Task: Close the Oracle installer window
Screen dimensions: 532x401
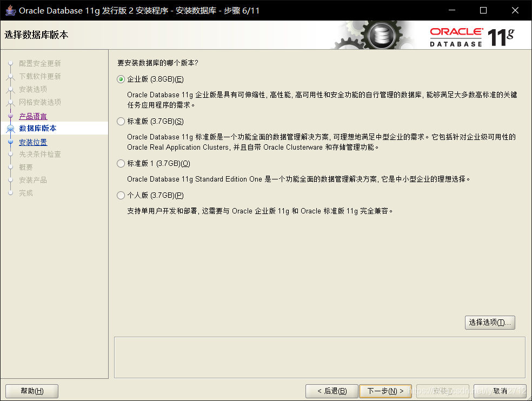Action: click(515, 10)
